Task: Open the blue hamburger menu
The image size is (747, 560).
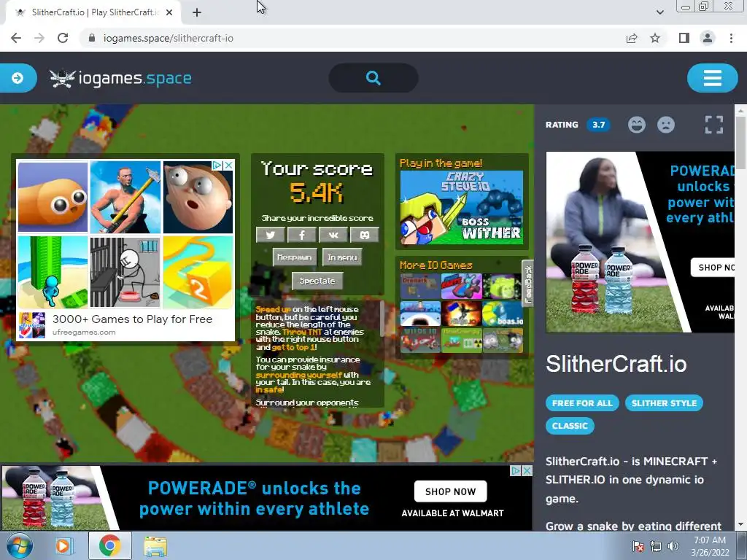Action: [712, 78]
